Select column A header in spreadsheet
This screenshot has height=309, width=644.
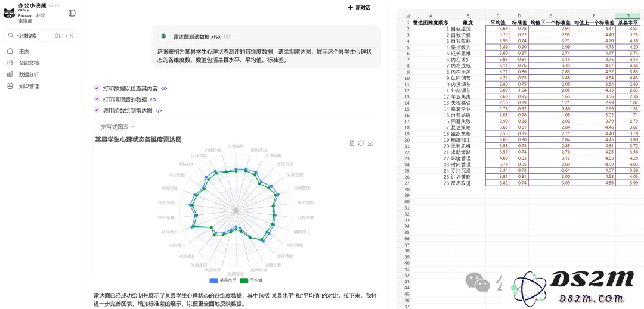point(431,15)
